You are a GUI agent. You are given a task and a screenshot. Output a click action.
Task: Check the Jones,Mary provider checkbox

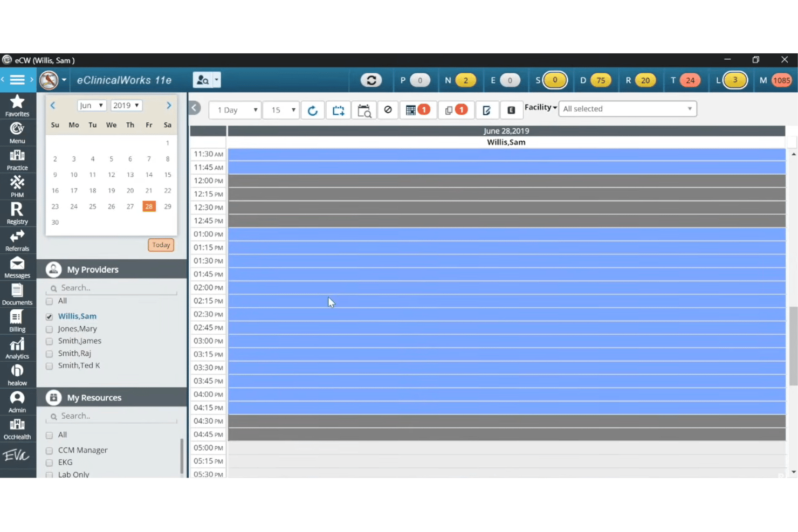click(x=50, y=329)
